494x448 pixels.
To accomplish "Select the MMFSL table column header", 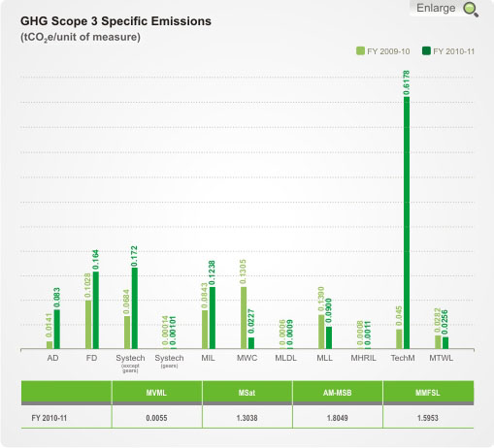I will (x=428, y=393).
